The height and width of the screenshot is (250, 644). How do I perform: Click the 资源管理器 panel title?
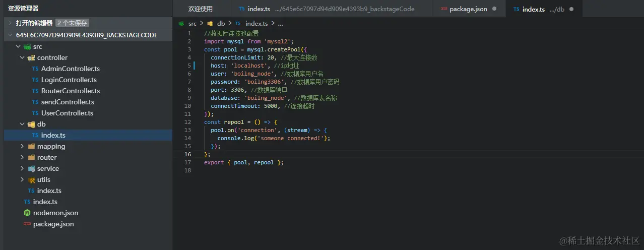23,8
